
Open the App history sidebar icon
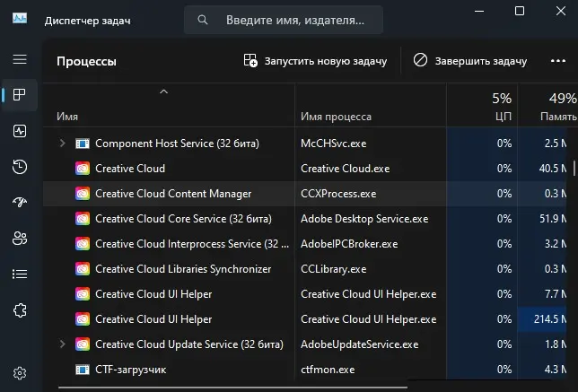20,167
